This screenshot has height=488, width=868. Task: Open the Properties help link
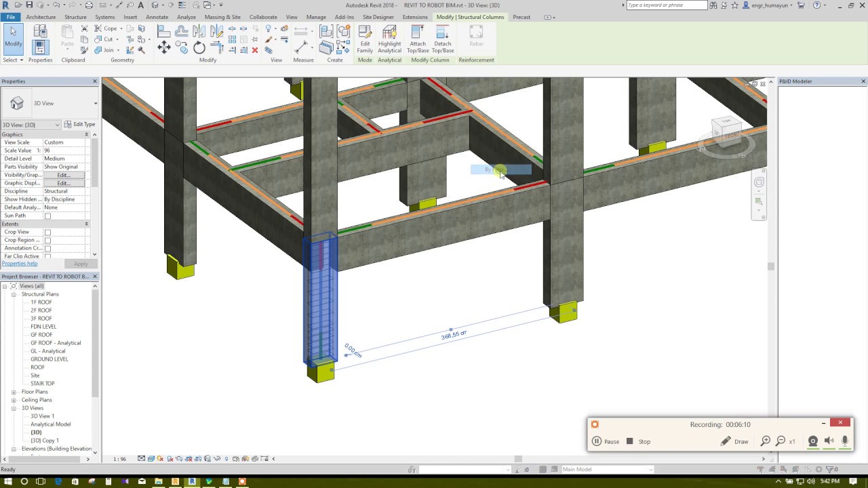(22, 263)
